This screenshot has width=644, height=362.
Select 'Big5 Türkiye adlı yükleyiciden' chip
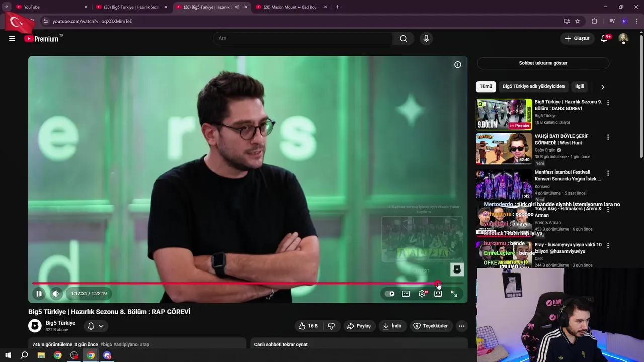(533, 86)
